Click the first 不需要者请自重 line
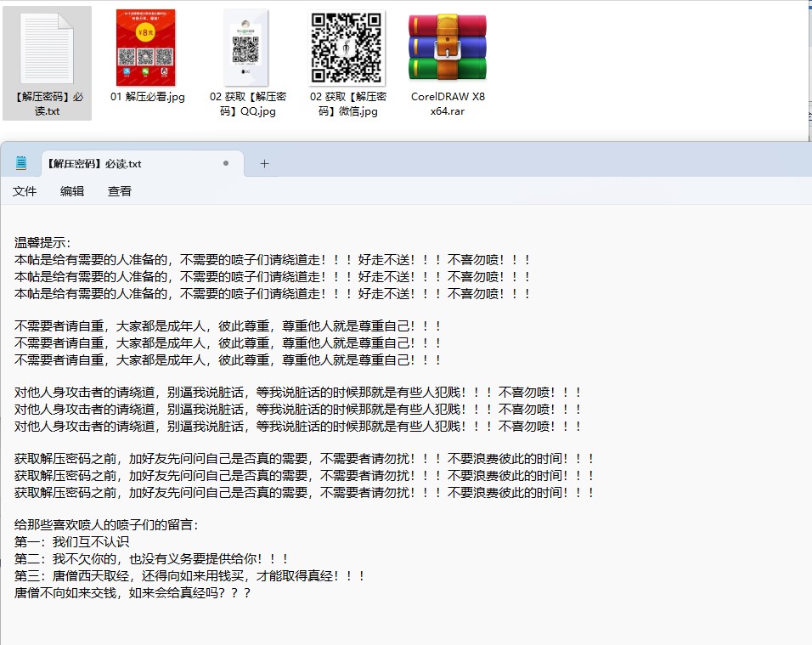Image resolution: width=812 pixels, height=645 pixels. (x=228, y=325)
